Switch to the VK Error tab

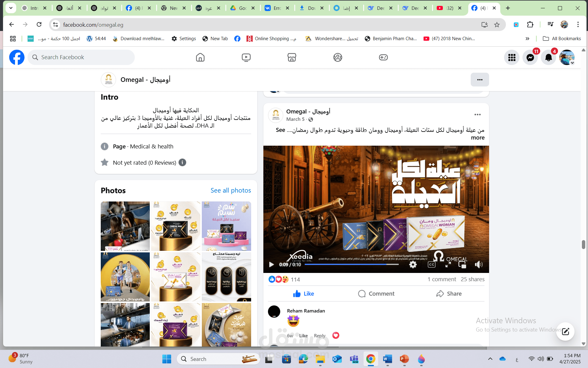[277, 8]
